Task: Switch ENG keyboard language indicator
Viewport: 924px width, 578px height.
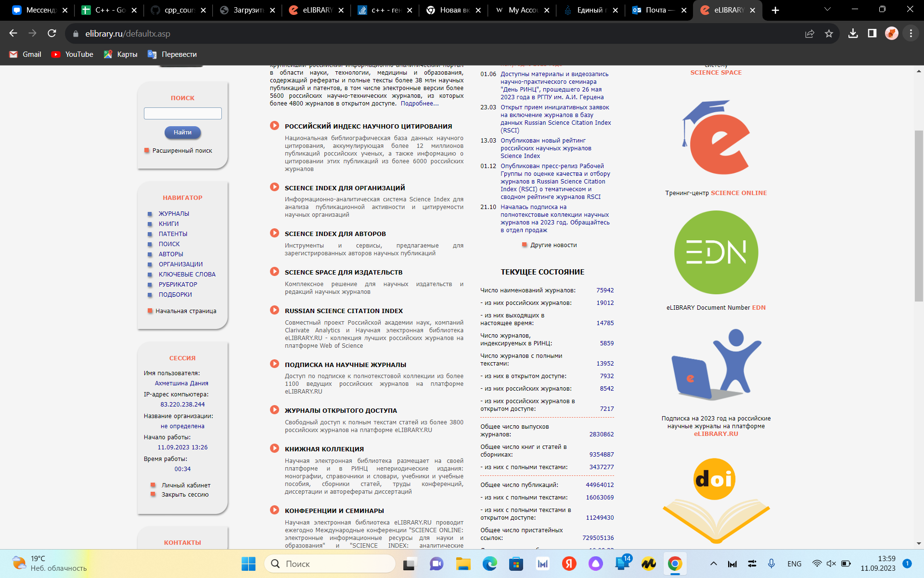Action: pos(794,564)
